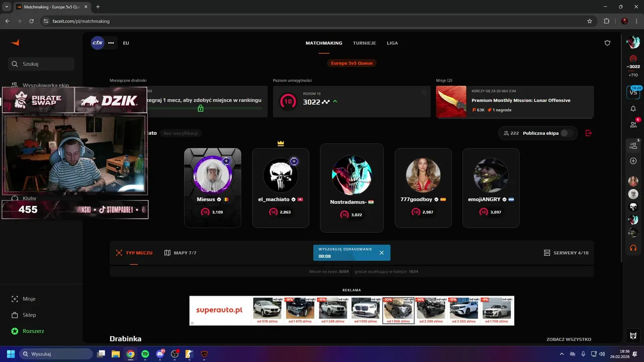The height and width of the screenshot is (362, 644).
Task: Open own profile avatar in the right sidebar
Action: tap(633, 42)
